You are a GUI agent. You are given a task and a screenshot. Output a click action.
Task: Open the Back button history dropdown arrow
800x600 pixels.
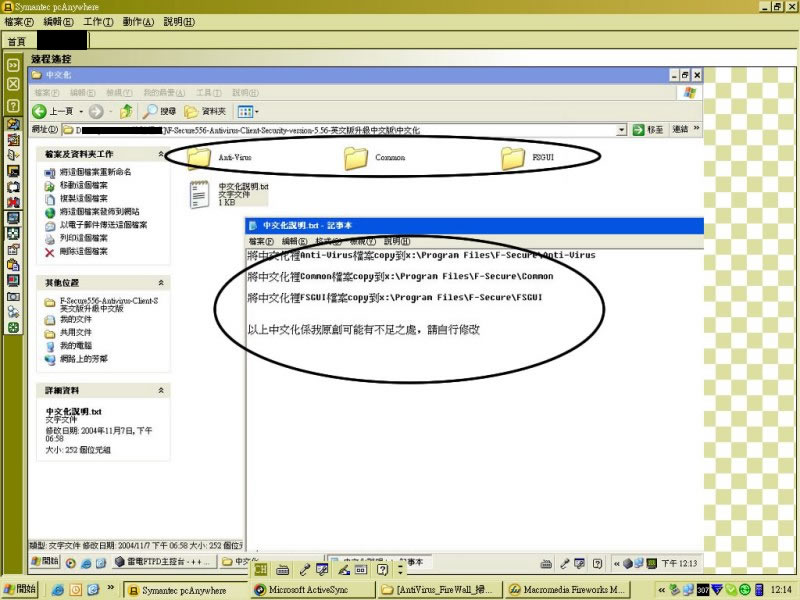81,111
